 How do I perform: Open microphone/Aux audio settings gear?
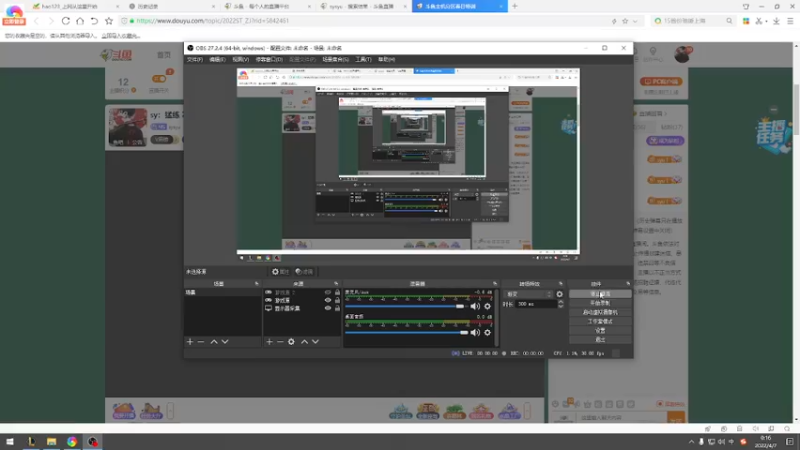click(x=487, y=306)
